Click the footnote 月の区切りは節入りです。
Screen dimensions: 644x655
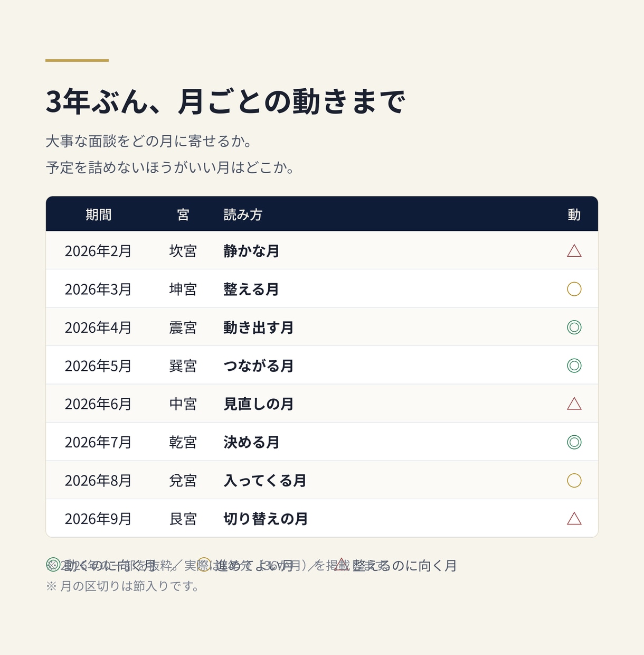[x=122, y=586]
